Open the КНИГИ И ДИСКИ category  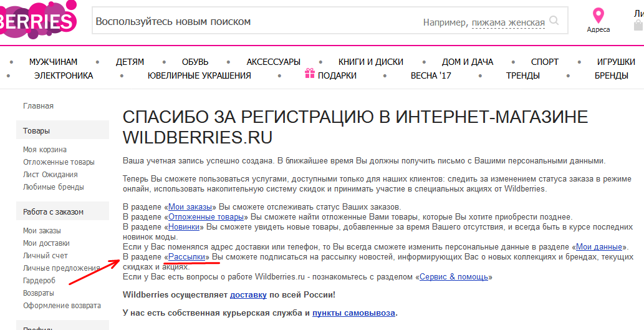[371, 62]
